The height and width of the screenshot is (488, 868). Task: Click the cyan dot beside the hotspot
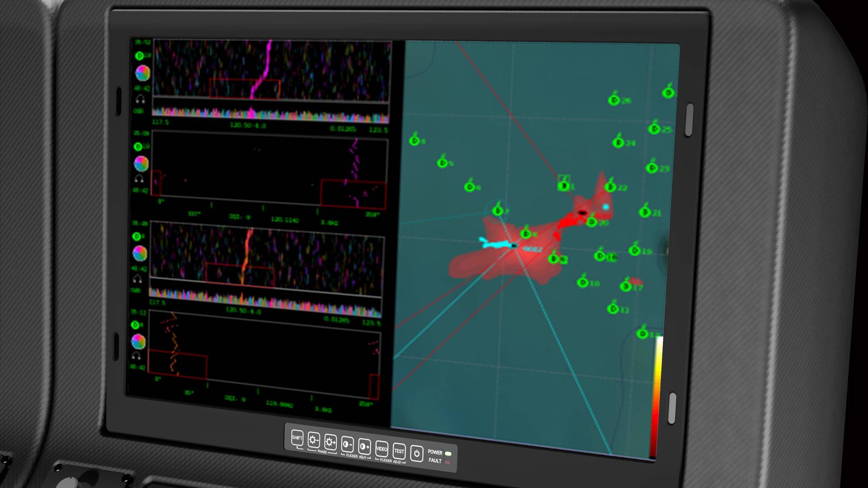coord(606,207)
